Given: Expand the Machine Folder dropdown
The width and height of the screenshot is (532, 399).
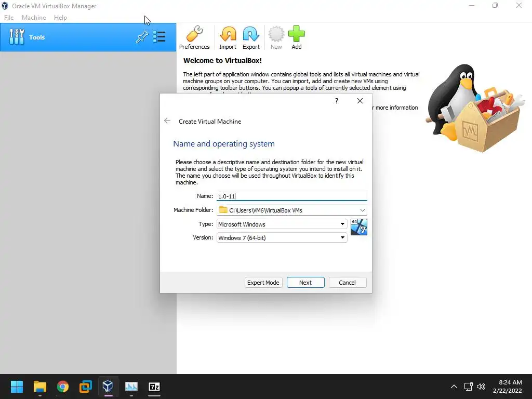Looking at the screenshot, I should [x=362, y=210].
